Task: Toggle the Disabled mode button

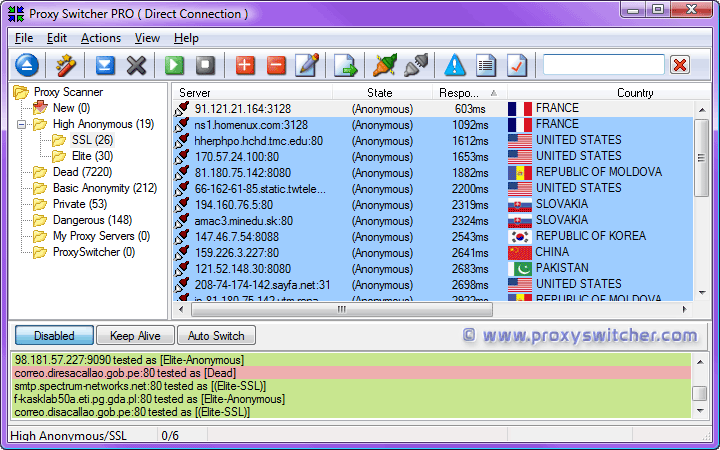Action: 53,336
